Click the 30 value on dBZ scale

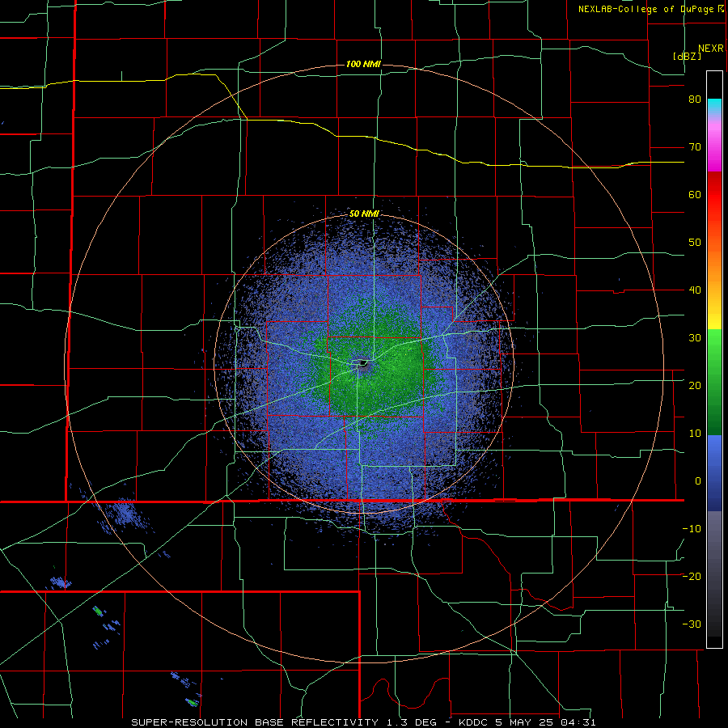coord(695,338)
